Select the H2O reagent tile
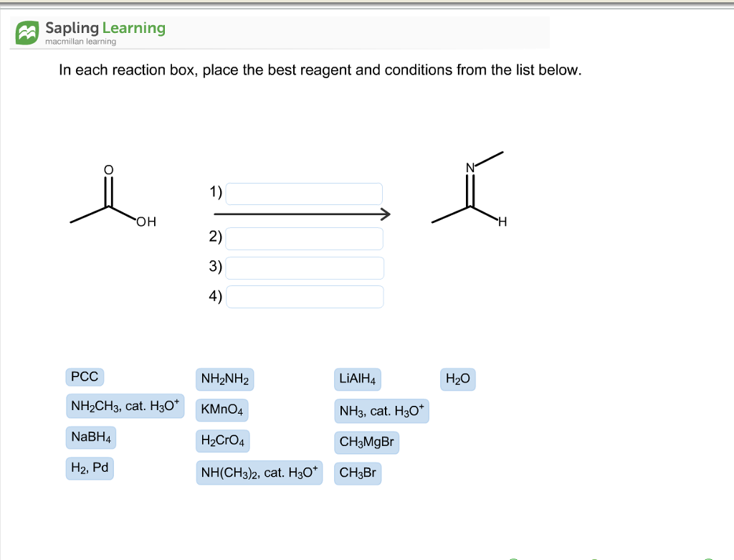 [457, 379]
